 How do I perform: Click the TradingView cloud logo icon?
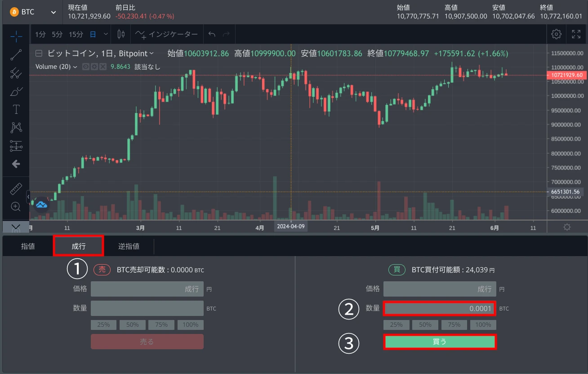(41, 205)
